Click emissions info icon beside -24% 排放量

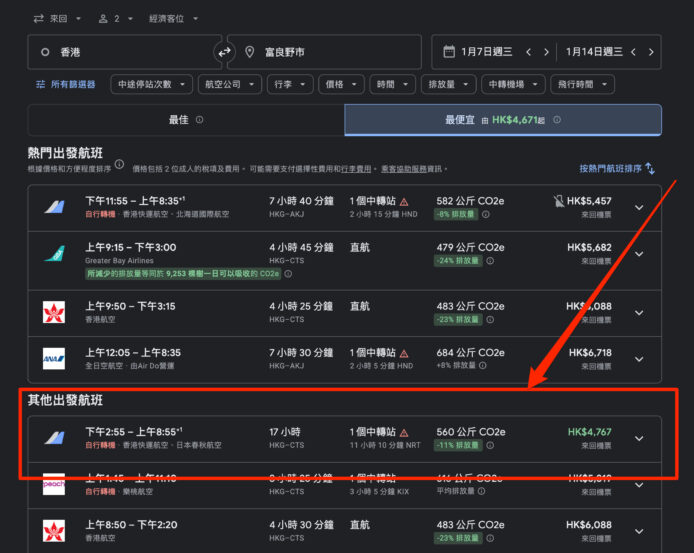(x=490, y=261)
